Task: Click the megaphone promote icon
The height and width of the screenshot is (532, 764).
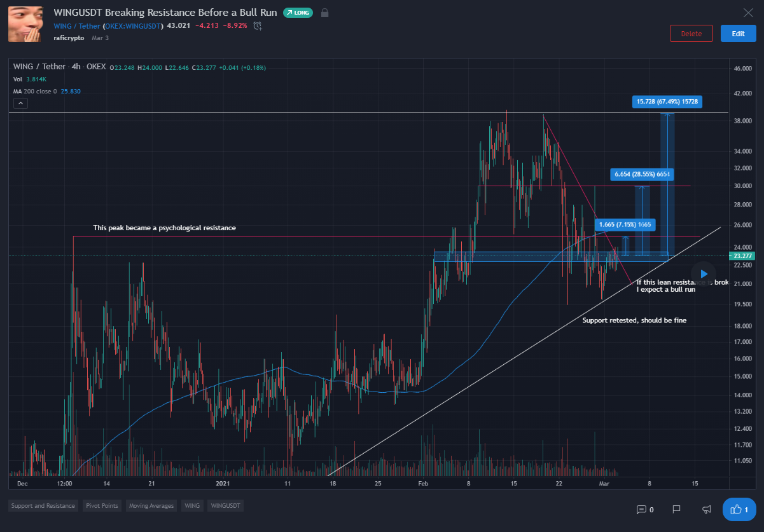Action: point(706,509)
